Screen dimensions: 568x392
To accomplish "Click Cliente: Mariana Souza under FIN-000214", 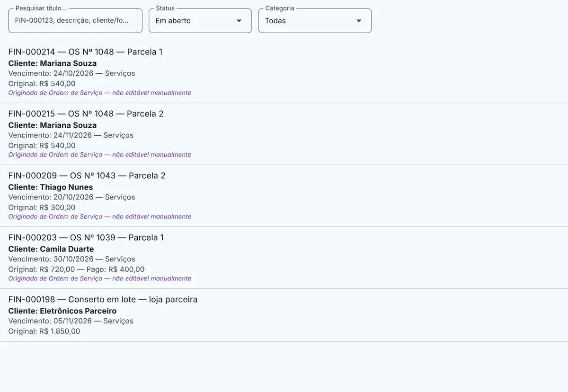I will point(53,63).
